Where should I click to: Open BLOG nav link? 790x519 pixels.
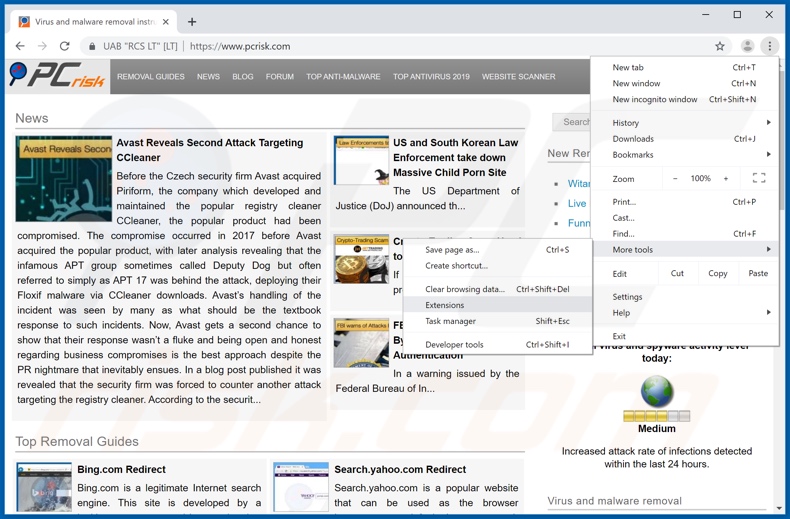pyautogui.click(x=243, y=77)
